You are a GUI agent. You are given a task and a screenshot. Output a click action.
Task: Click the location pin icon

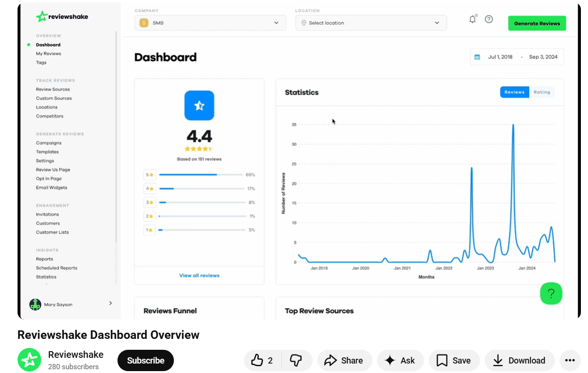[x=304, y=23]
